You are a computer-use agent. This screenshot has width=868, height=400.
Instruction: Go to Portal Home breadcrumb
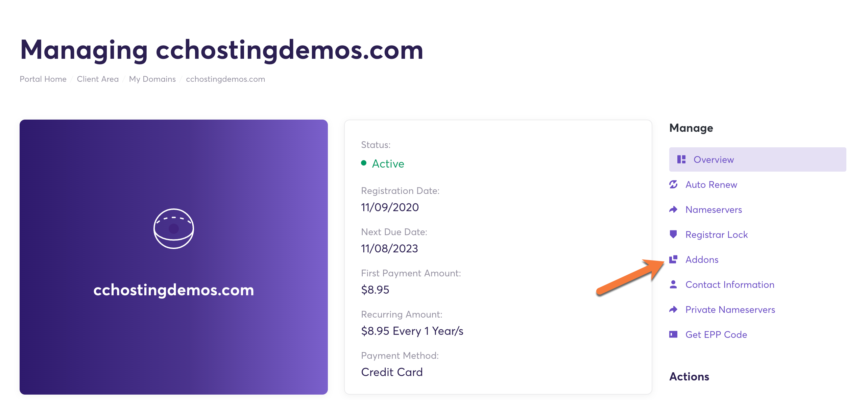[x=43, y=79]
